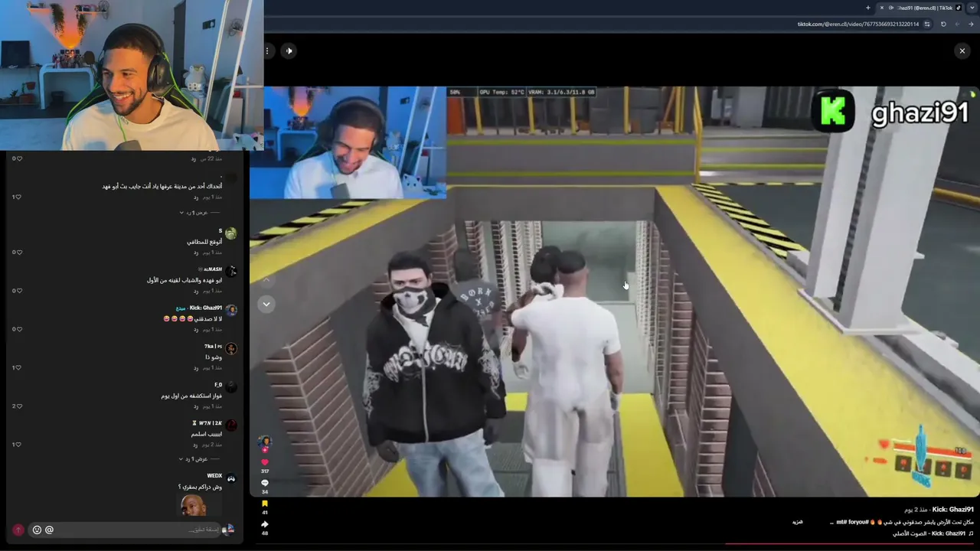Screen dimensions: 980x551
Task: Like the comment posted 22 hours ago
Action: coord(18,158)
